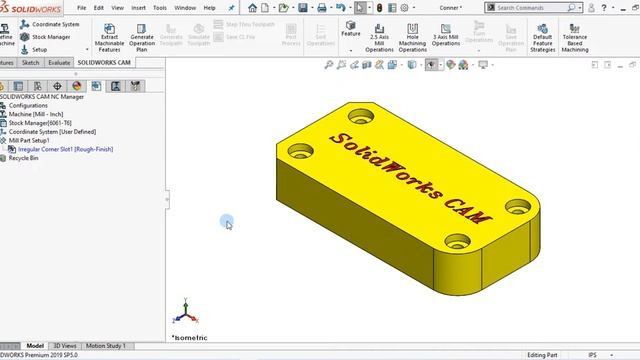Viewport: 640px width, 360px height.
Task: Open Default Feature Strategies
Action: [542, 38]
